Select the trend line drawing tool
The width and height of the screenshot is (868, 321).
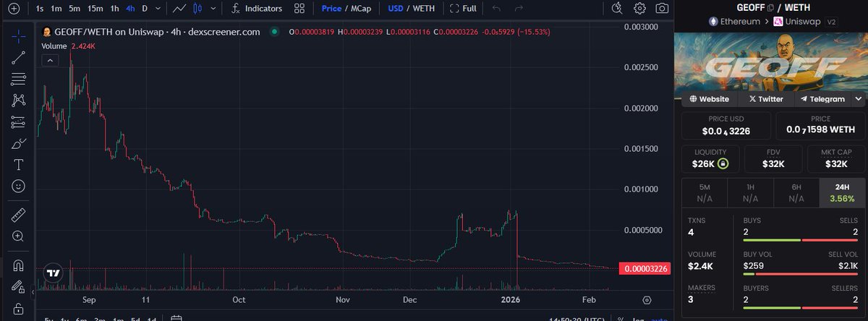[x=19, y=58]
